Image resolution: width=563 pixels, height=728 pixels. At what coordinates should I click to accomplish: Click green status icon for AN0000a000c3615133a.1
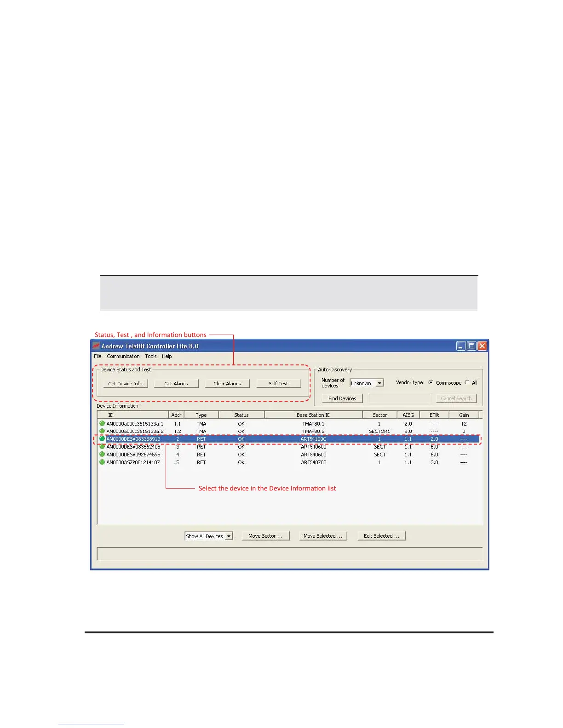pyautogui.click(x=102, y=423)
